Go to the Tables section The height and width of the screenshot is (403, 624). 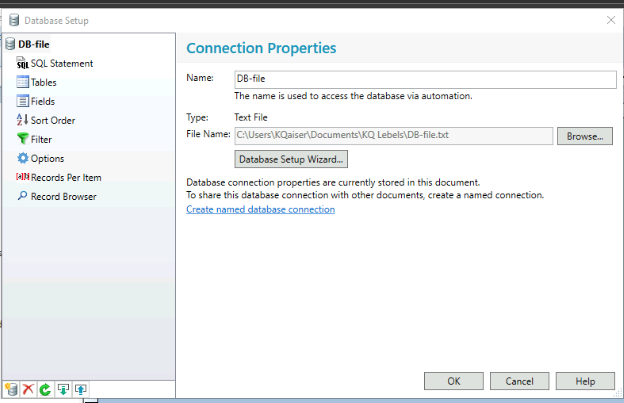(x=43, y=82)
